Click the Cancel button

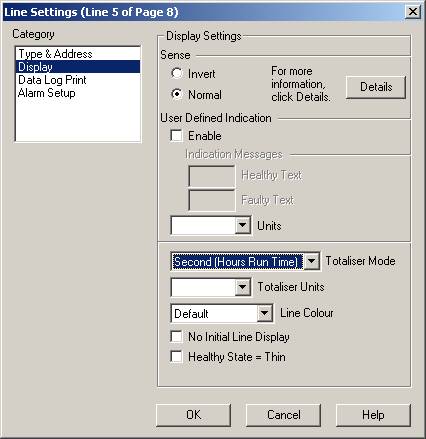pyautogui.click(x=283, y=415)
